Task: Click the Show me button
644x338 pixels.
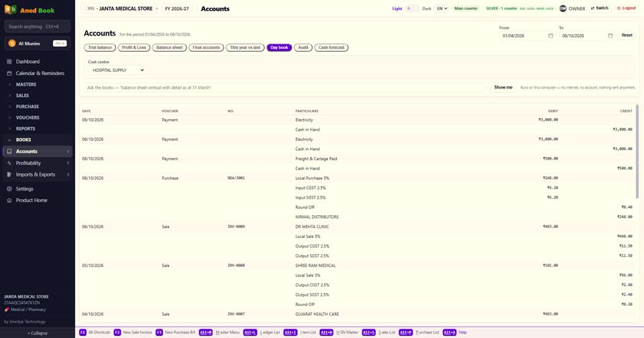Action: click(x=503, y=87)
